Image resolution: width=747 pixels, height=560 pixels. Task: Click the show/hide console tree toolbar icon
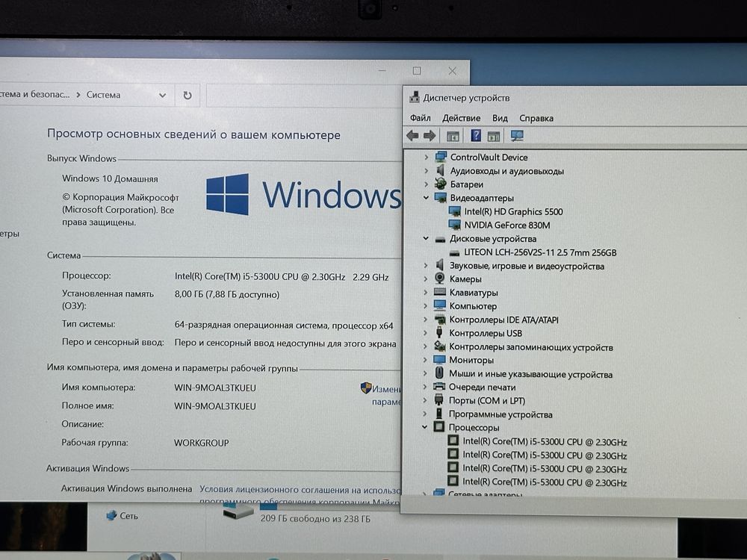click(453, 136)
